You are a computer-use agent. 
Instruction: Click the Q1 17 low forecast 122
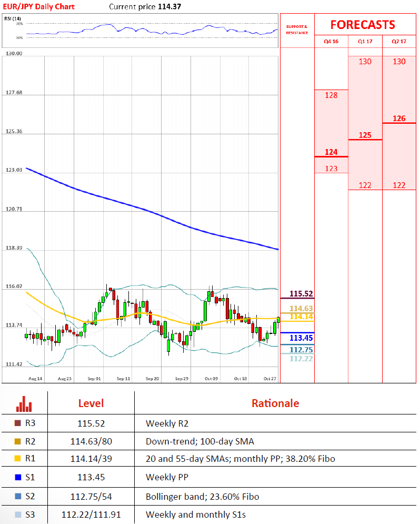point(365,185)
